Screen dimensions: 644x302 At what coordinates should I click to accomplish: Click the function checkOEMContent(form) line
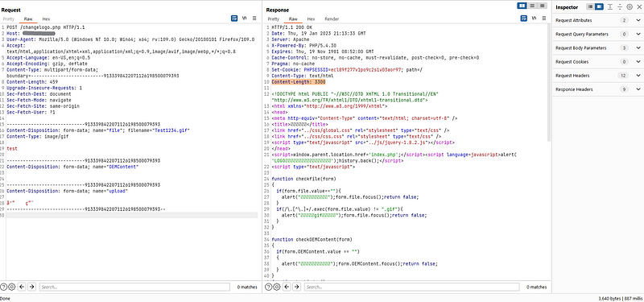click(312, 239)
